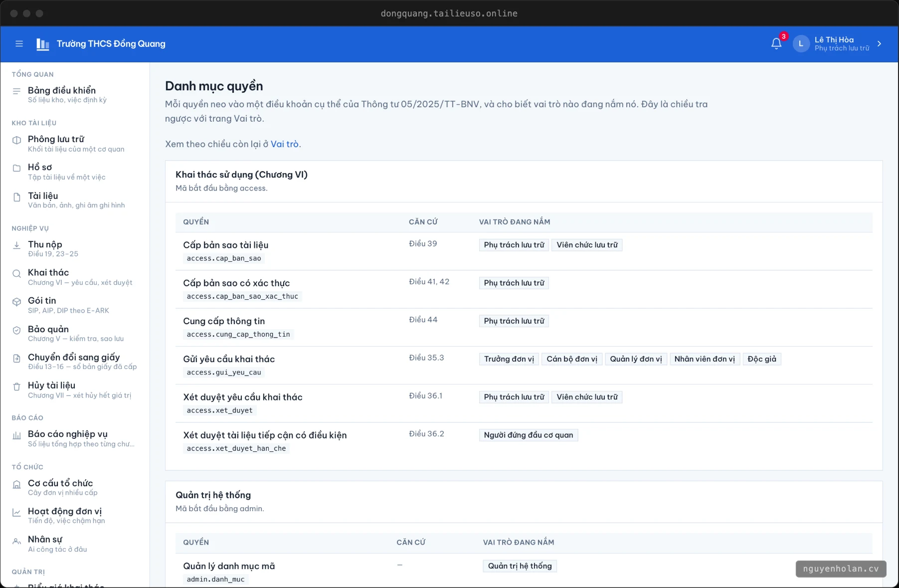Click the Khai thác sử dụng (Chương VI) heading
The image size is (899, 588).
pos(241,175)
